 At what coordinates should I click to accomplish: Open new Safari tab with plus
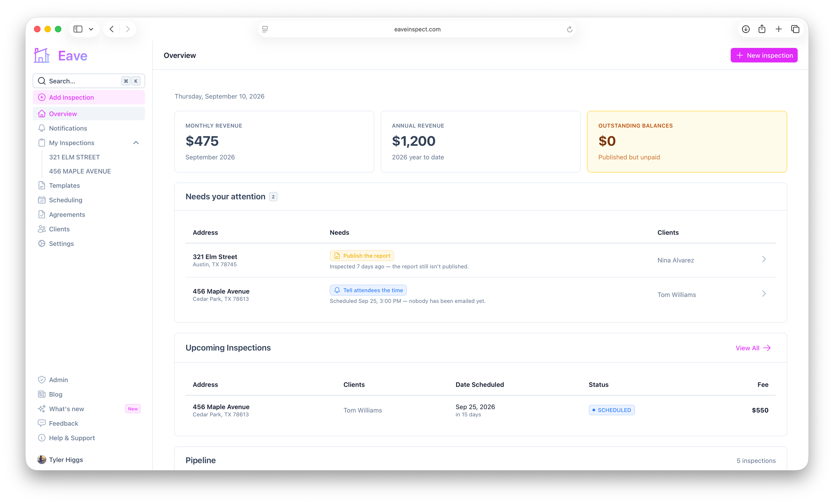click(x=779, y=29)
